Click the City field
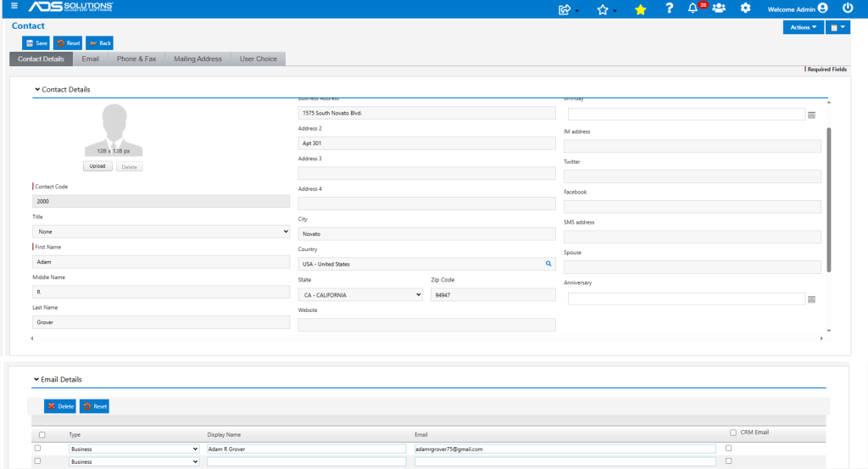The image size is (868, 469). [x=427, y=234]
